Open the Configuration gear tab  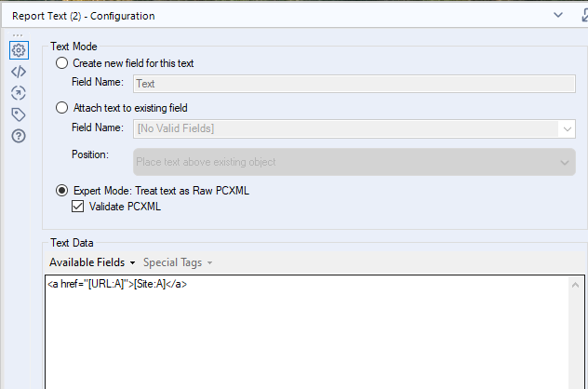[x=19, y=50]
